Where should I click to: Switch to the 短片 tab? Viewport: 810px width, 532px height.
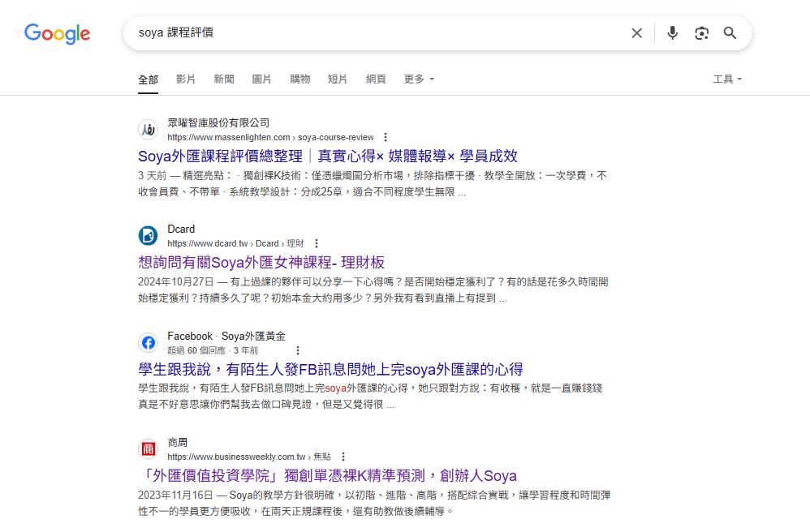[x=338, y=79]
